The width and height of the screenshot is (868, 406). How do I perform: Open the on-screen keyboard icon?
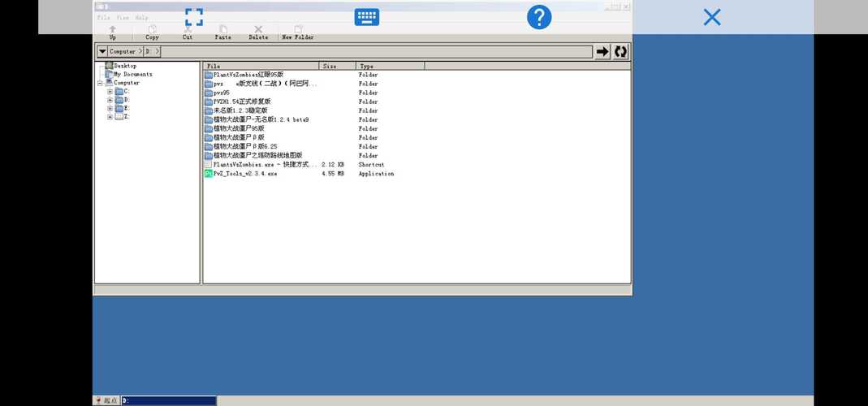366,17
